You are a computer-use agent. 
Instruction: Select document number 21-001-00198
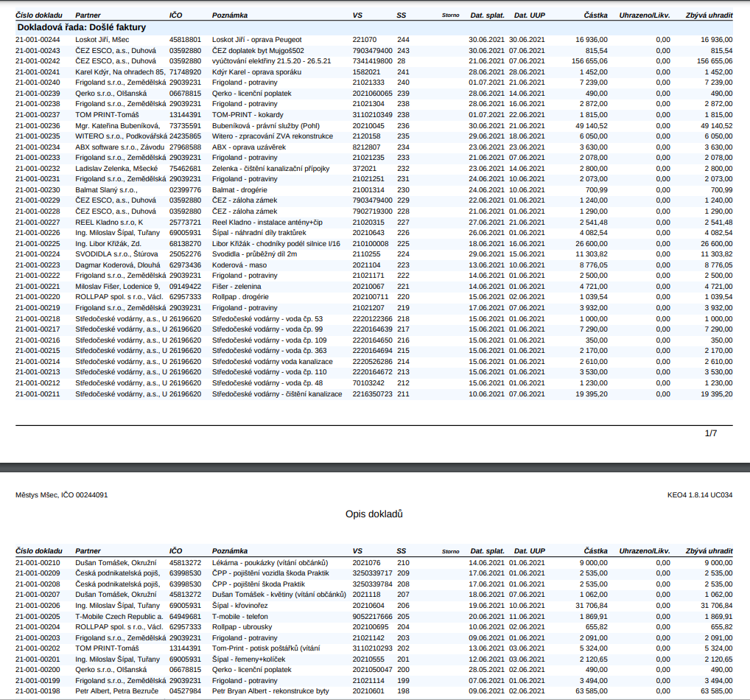pyautogui.click(x=38, y=691)
